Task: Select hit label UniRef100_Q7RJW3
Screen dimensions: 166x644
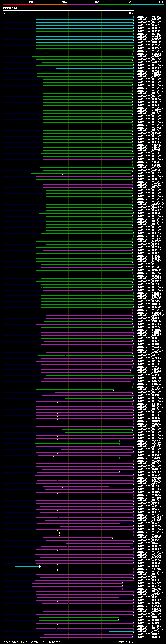Action: (x=149, y=495)
